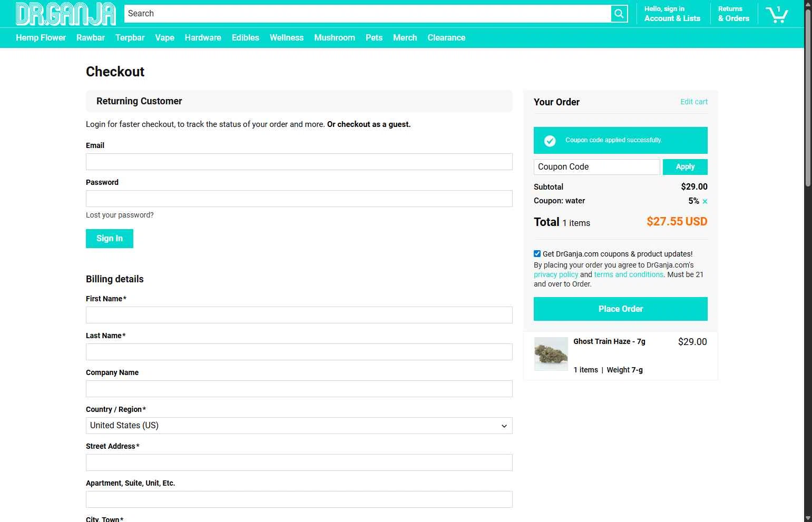Open the Hemp Flower menu

41,38
